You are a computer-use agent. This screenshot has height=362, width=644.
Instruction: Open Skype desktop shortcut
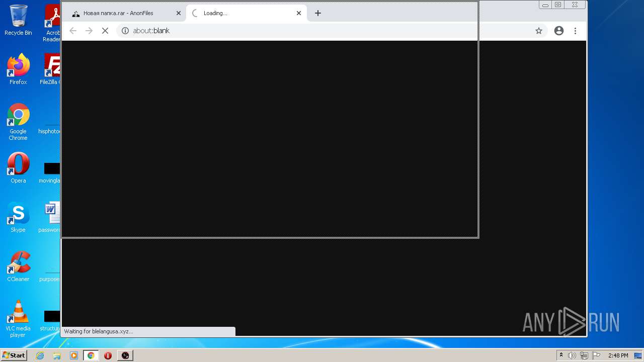(18, 217)
